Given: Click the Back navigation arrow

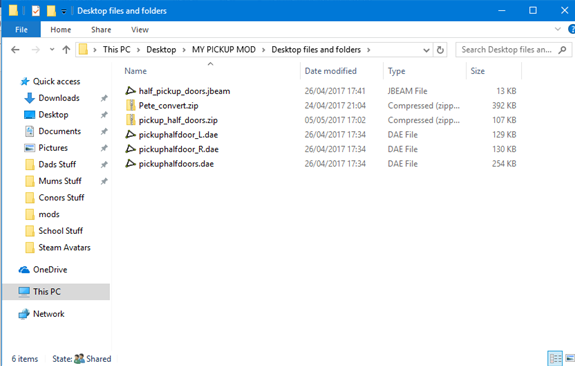Looking at the screenshot, I should (15, 50).
